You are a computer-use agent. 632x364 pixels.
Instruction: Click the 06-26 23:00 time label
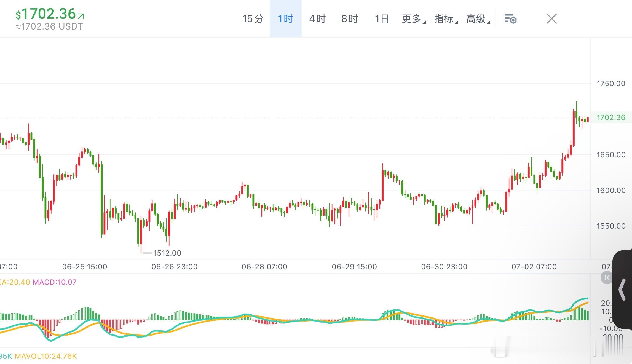[x=175, y=267]
